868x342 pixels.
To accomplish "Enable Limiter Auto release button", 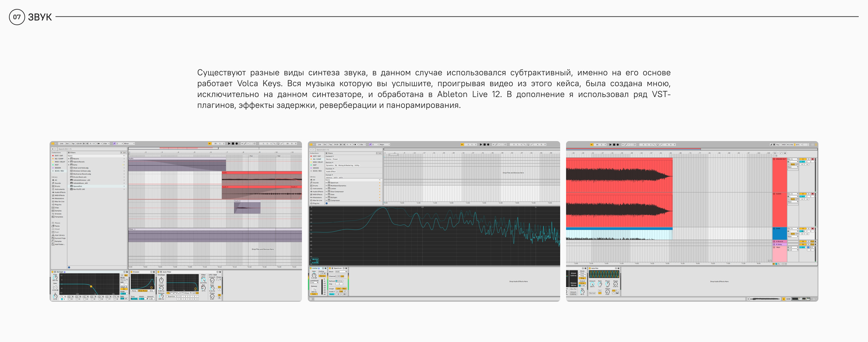I will pyautogui.click(x=314, y=294).
